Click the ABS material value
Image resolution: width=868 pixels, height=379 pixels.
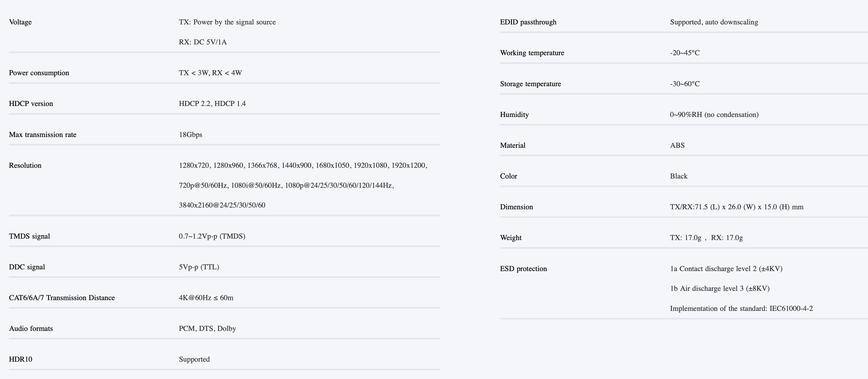677,146
